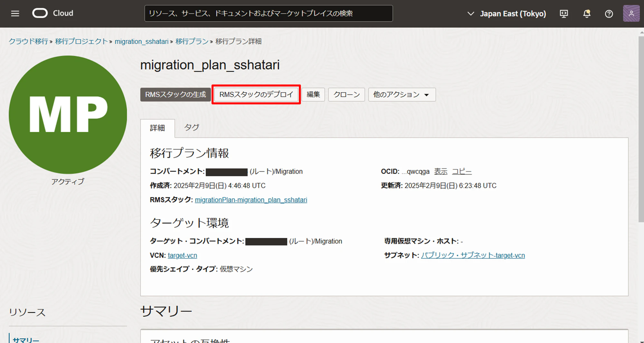
Task: Click 表示 to show the OCID
Action: click(440, 171)
